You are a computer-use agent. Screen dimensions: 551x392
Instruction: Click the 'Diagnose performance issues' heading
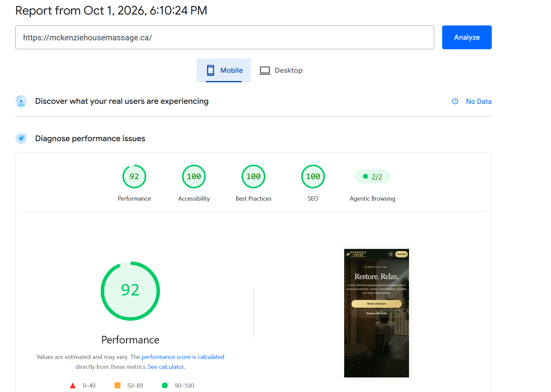(x=90, y=138)
